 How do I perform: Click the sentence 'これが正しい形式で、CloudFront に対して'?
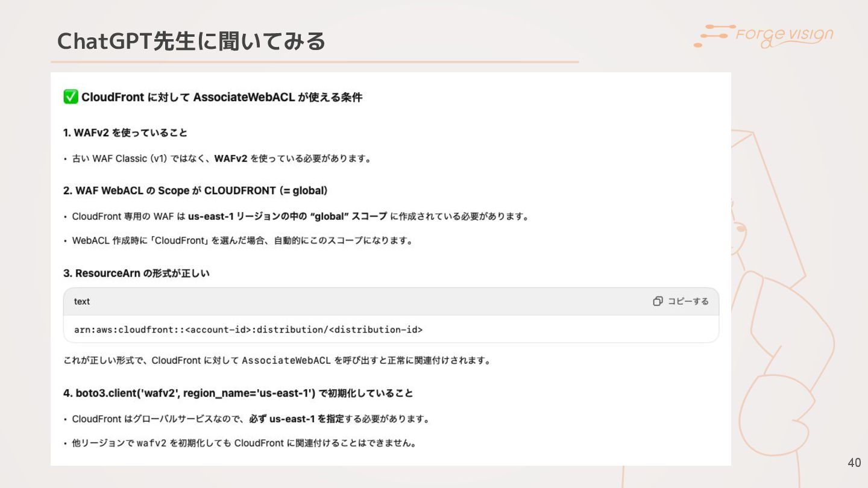tap(277, 361)
